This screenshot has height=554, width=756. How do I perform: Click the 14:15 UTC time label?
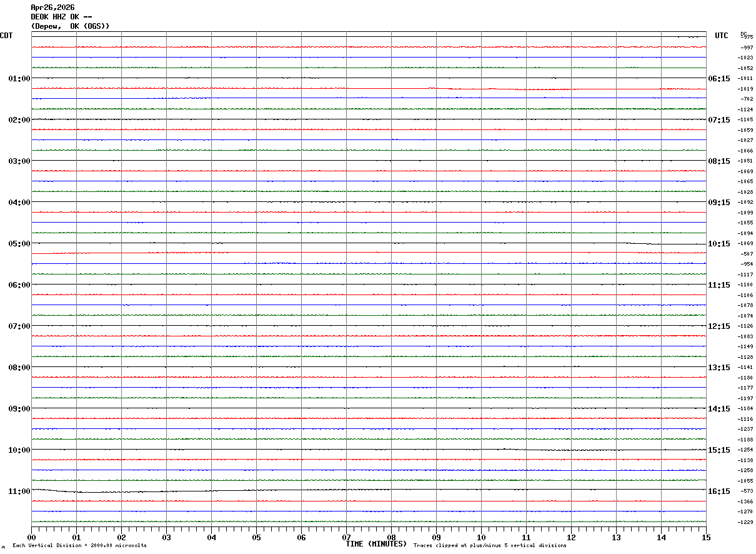[x=719, y=409]
